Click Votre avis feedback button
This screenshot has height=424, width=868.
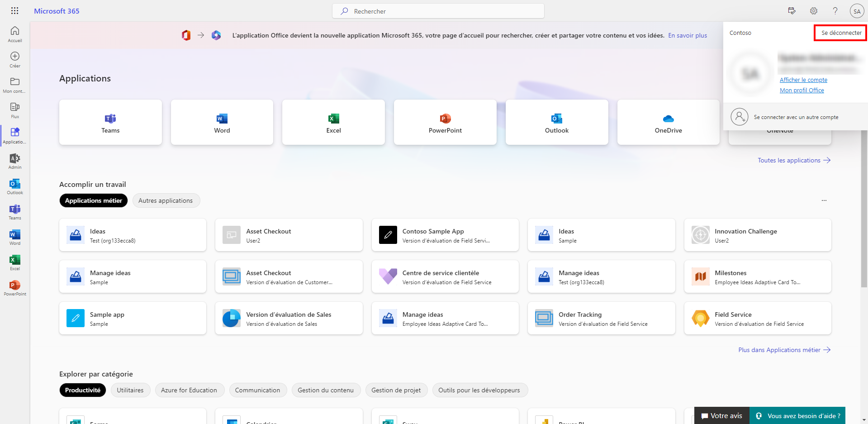click(x=722, y=415)
